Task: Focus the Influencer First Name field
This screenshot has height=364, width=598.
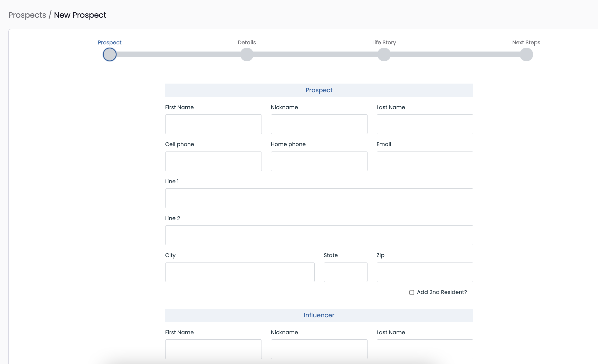Action: pos(213,349)
